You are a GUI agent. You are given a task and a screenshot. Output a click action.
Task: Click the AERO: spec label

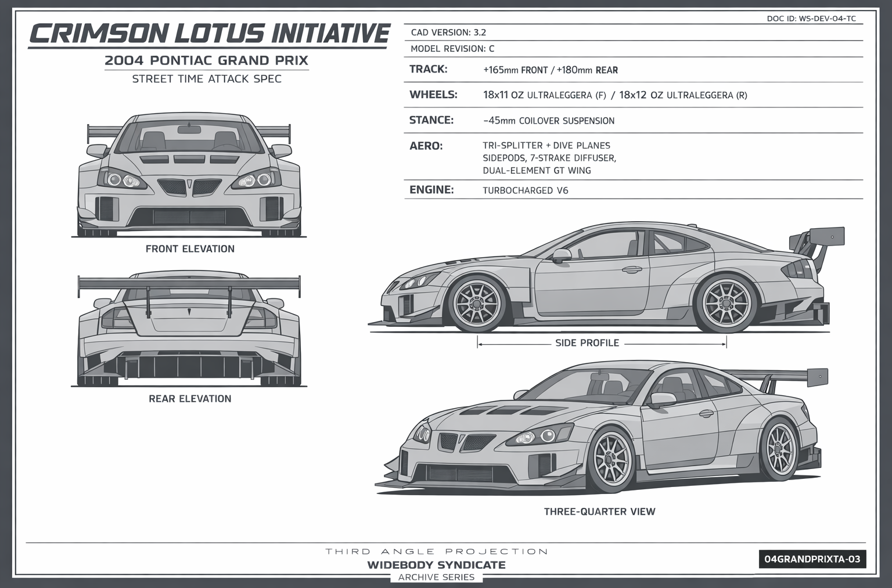click(426, 146)
